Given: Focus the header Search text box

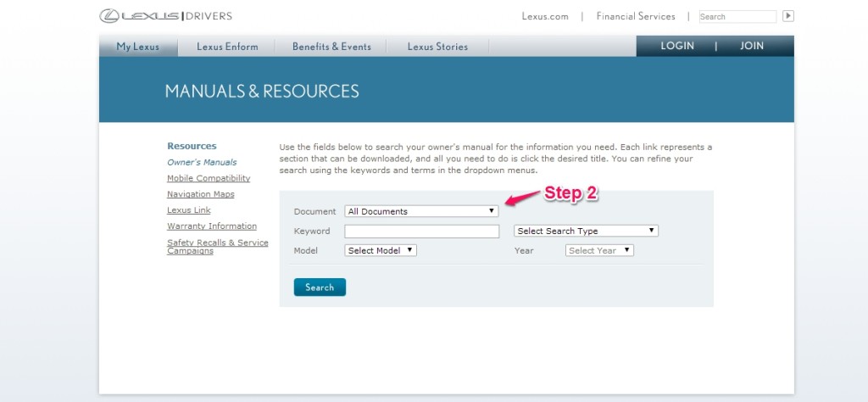Looking at the screenshot, I should click(x=737, y=17).
